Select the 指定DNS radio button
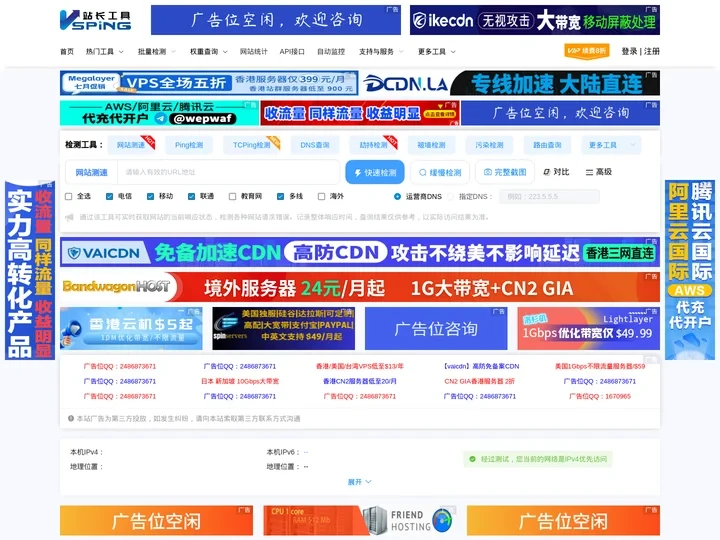The width and height of the screenshot is (720, 540). coord(450,197)
